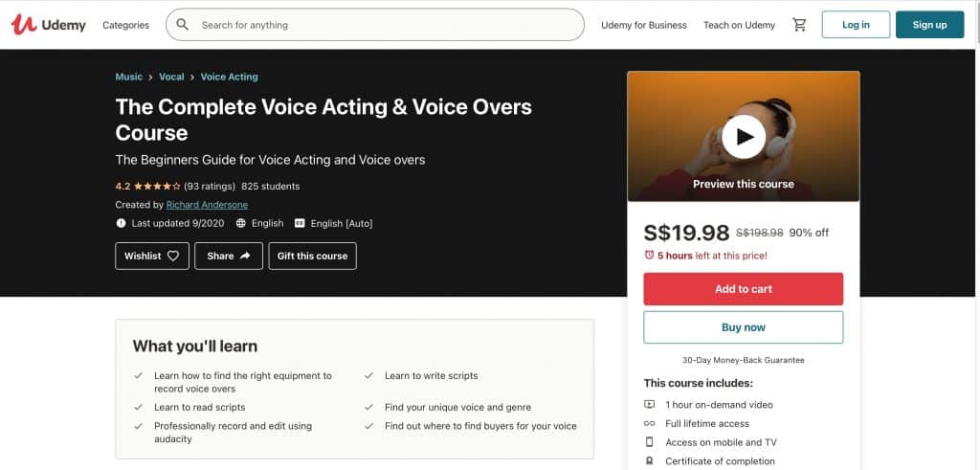Open the Categories menu

125,25
